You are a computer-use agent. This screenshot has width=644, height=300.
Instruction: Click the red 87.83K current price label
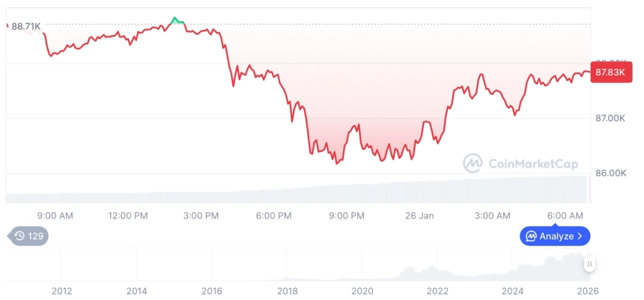point(608,72)
